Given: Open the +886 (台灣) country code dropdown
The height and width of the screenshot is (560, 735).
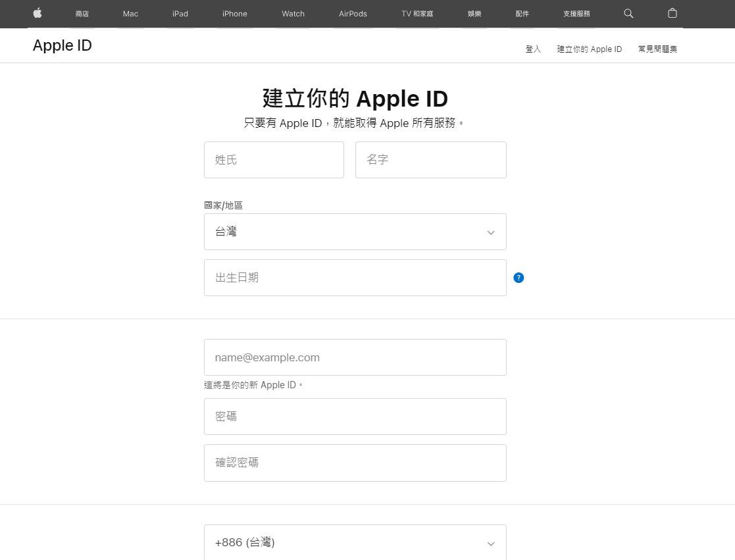Looking at the screenshot, I should pos(355,542).
